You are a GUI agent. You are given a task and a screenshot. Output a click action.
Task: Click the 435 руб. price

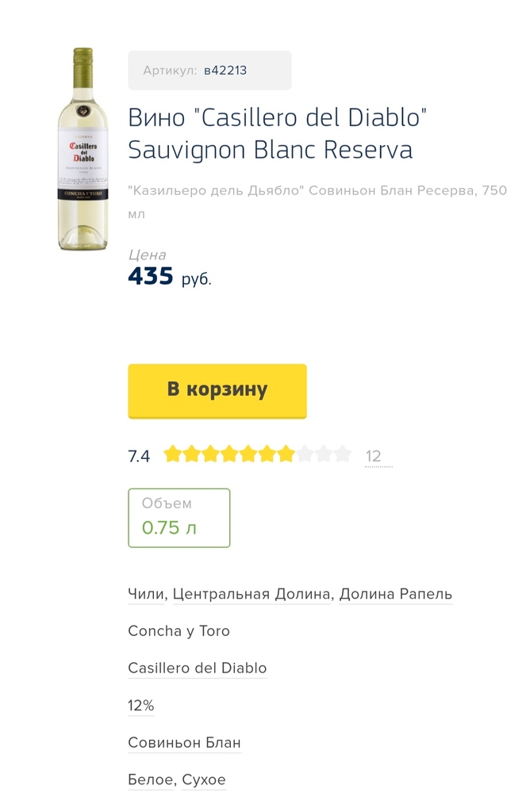(169, 277)
